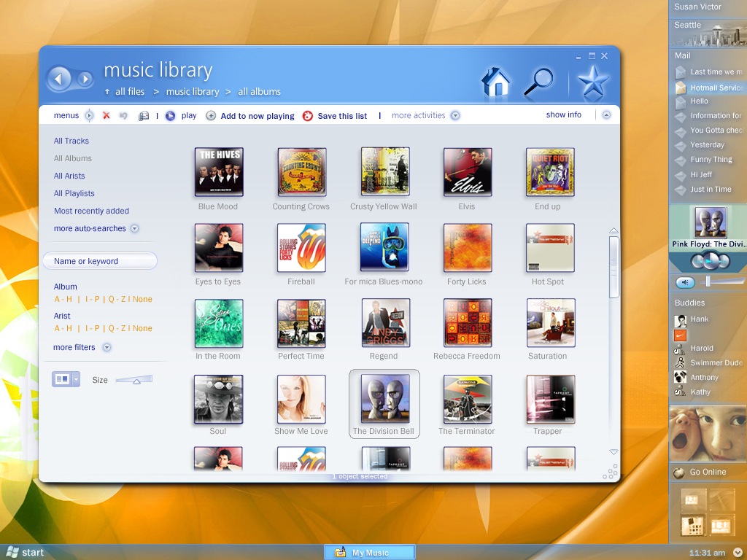Select All Arists in sidebar
This screenshot has height=560, width=747.
(x=69, y=176)
